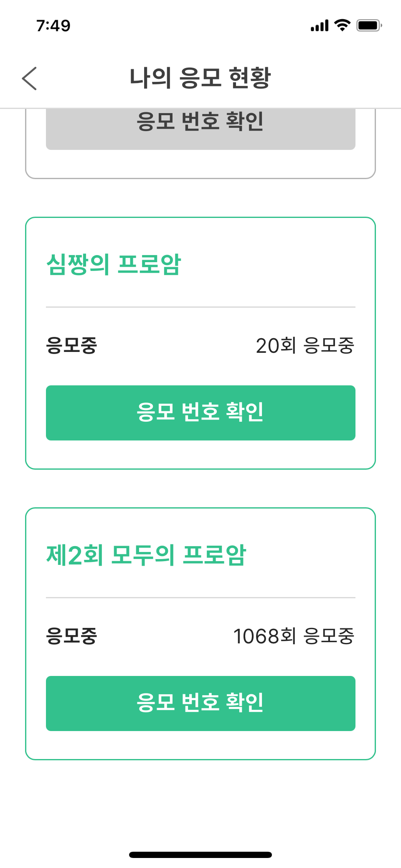Tap empty space below the gray button in top card
Screen dimensions: 401x868
(x=200, y=164)
